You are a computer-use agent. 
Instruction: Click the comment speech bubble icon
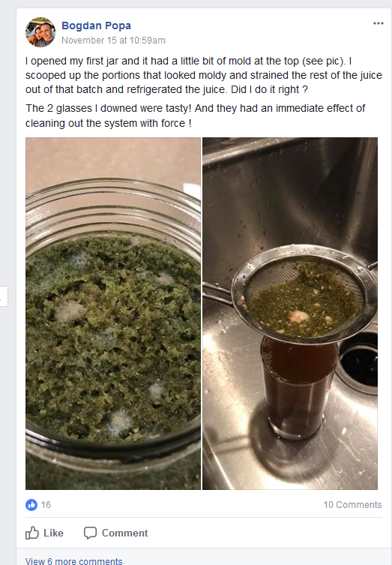tap(90, 533)
